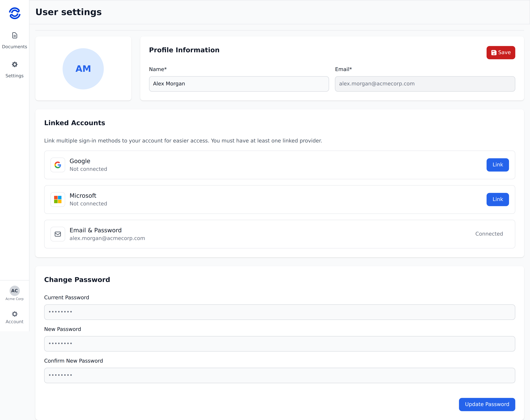Click Microsoft 'Not connected' status text
The height and width of the screenshot is (420, 530).
click(x=88, y=204)
